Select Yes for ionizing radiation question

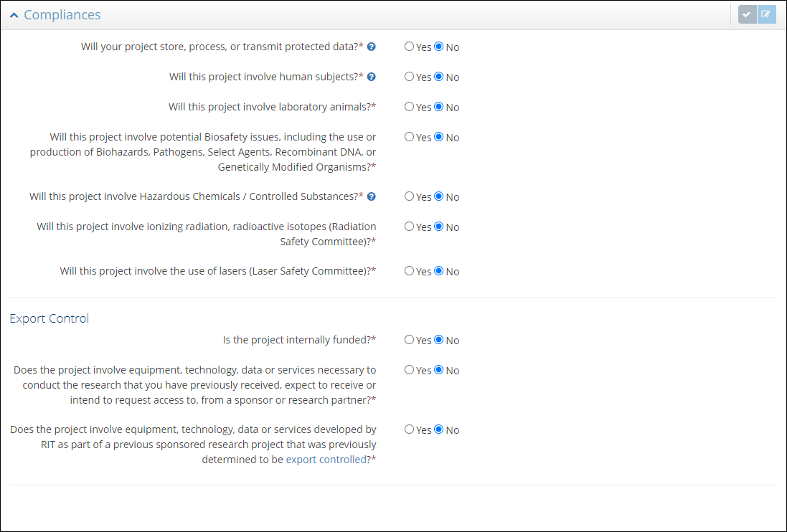[x=409, y=227]
